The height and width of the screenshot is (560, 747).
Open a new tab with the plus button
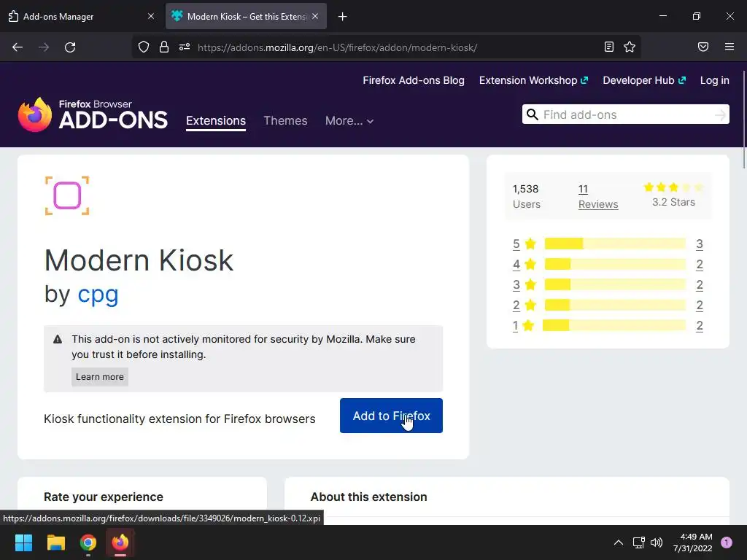343,17
